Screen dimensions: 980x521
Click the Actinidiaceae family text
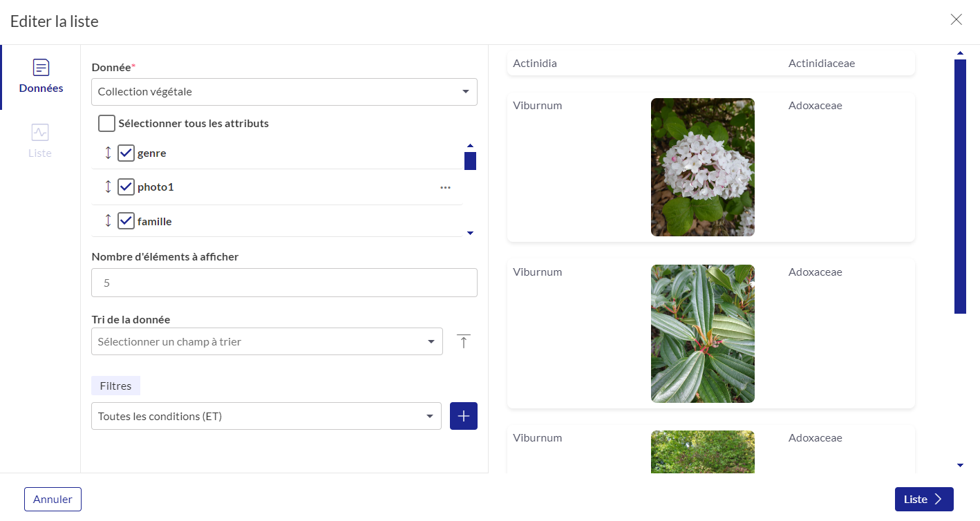tap(822, 64)
